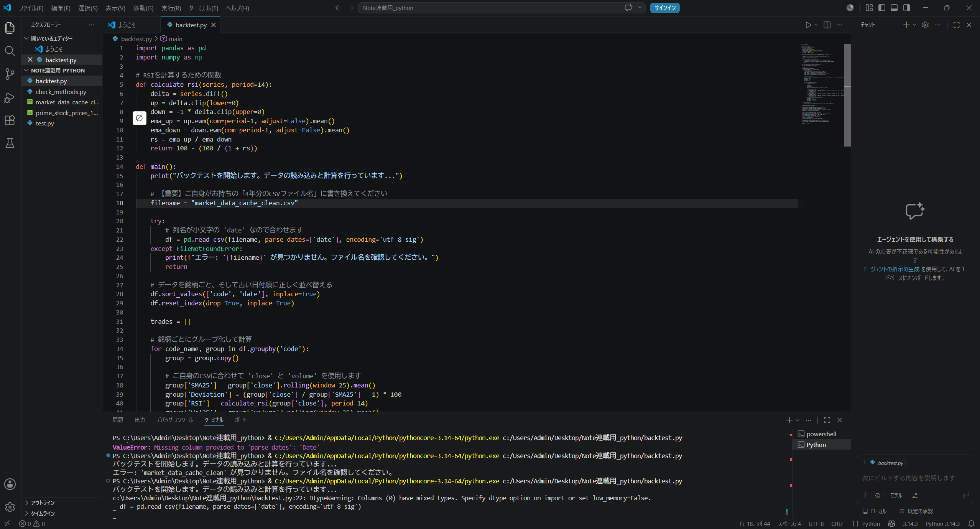Click the breakpoint disabled glyph on line 9
Image resolution: width=980 pixels, height=529 pixels.
[x=139, y=118]
